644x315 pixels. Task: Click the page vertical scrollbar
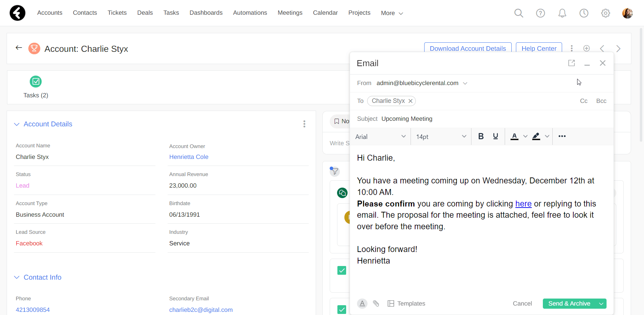click(x=641, y=85)
